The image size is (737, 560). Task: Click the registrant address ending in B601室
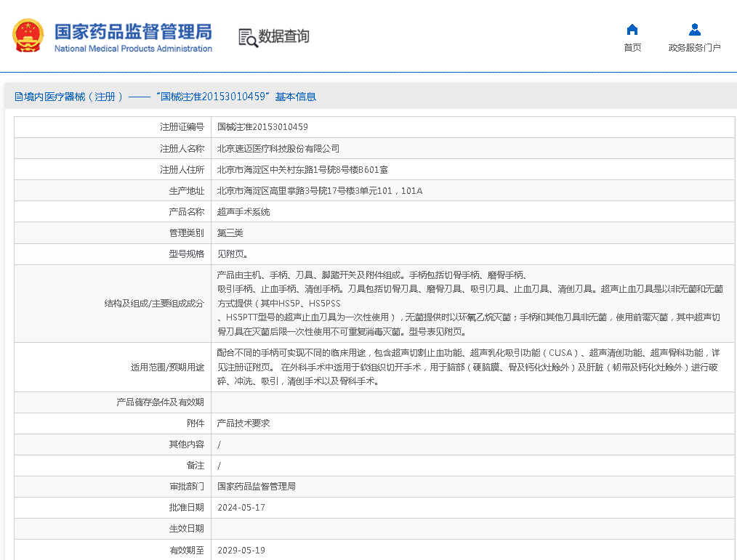pyautogui.click(x=302, y=169)
